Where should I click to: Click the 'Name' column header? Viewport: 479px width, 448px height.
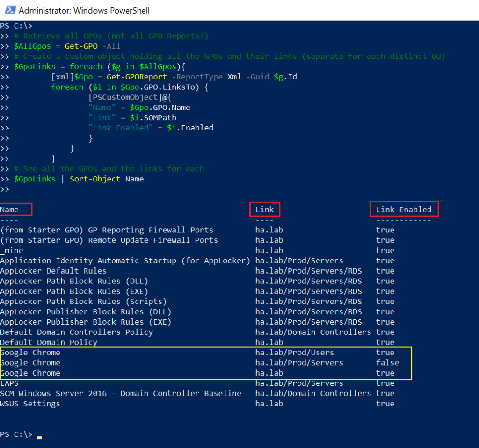tap(9, 210)
